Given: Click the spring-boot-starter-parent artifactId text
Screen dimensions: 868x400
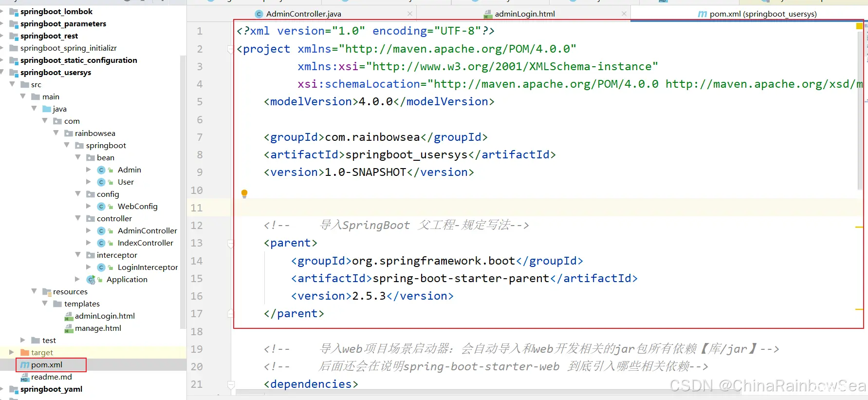Looking at the screenshot, I should coord(461,278).
